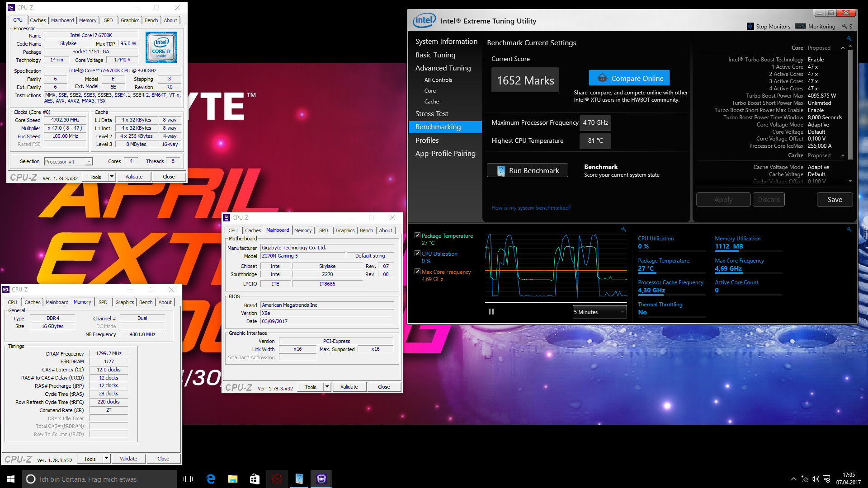868x488 pixels.
Task: Open the Monitoring graph icon in XTU header
Action: 801,26
